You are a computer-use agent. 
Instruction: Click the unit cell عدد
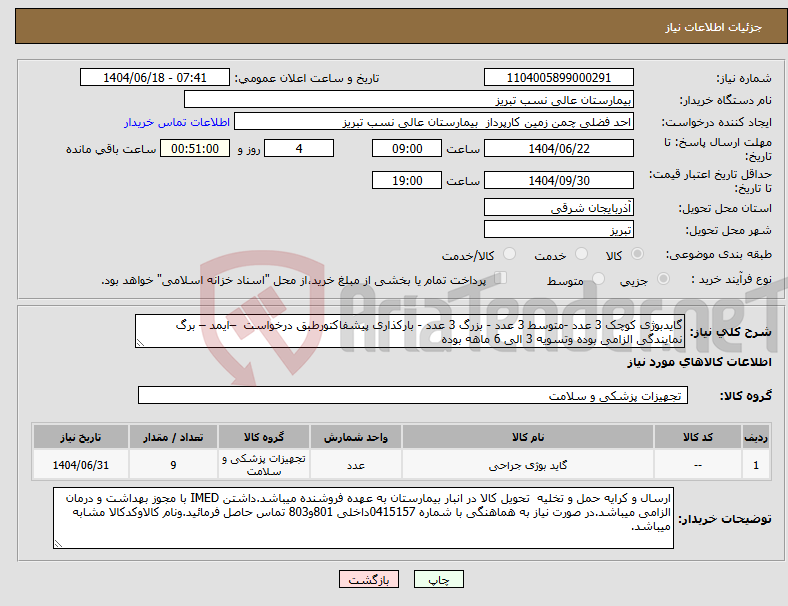click(x=356, y=465)
